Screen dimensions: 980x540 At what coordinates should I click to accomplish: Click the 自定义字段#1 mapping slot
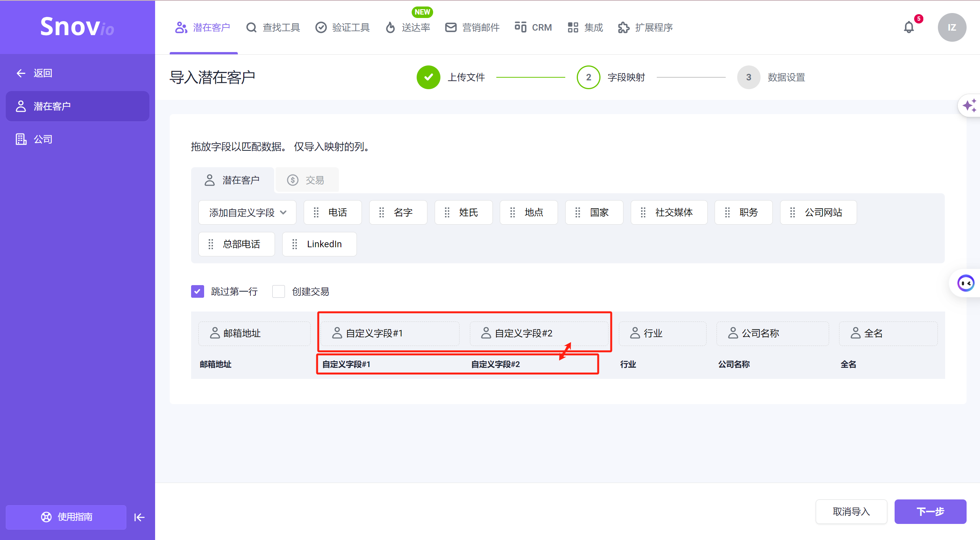tap(390, 333)
